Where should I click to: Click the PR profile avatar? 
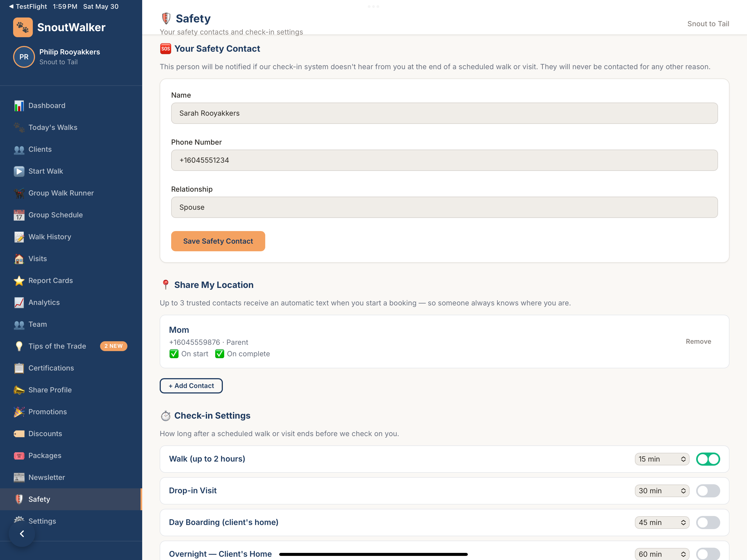pyautogui.click(x=24, y=57)
